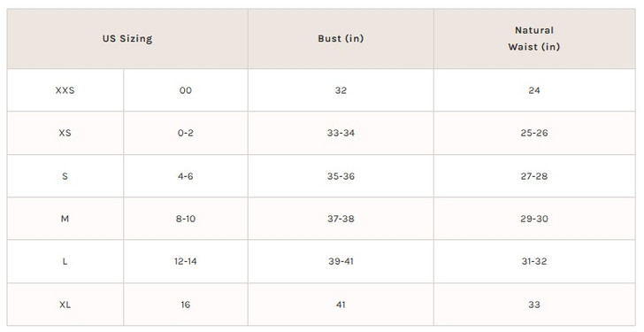Click the 27-28 waist measurement

coord(534,176)
